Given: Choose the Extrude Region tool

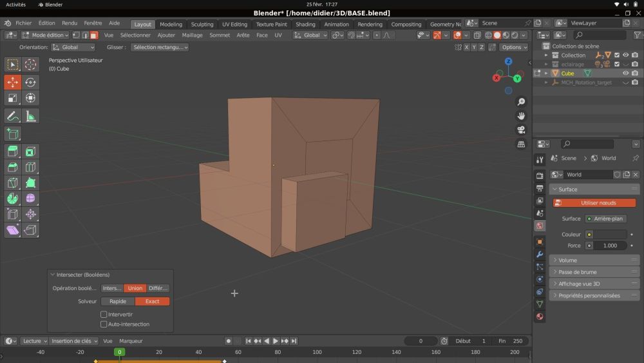Looking at the screenshot, I should pyautogui.click(x=12, y=152).
